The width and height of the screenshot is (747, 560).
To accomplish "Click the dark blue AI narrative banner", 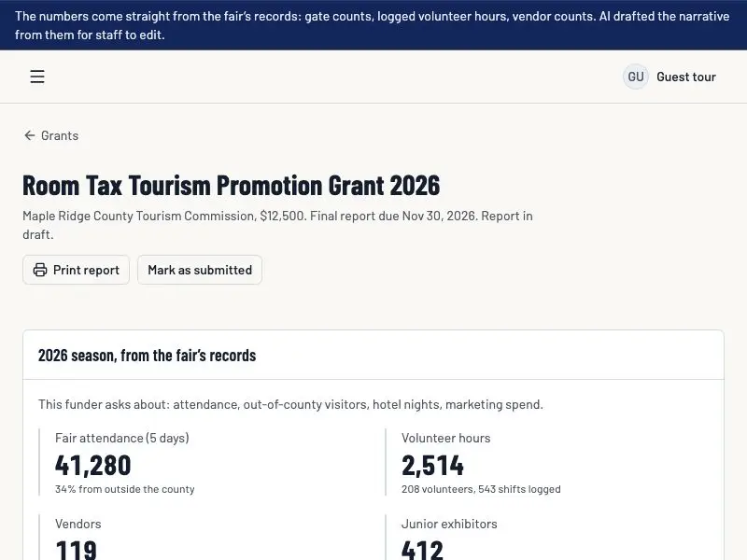I will coord(373,25).
